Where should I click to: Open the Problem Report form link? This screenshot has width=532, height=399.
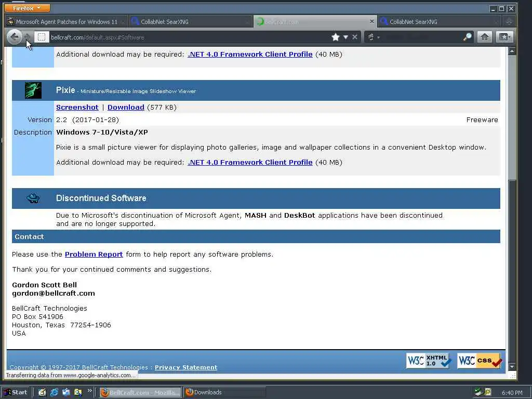pyautogui.click(x=94, y=254)
